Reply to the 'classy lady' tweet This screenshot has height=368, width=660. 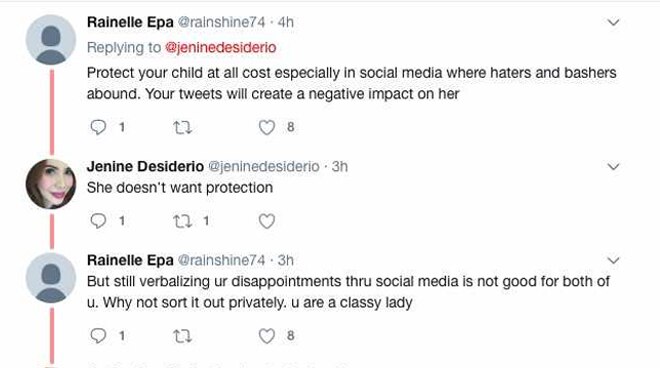coord(98,336)
